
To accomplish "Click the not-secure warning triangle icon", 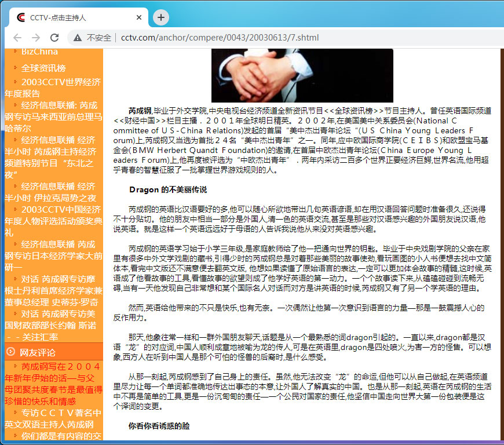I will click(78, 38).
